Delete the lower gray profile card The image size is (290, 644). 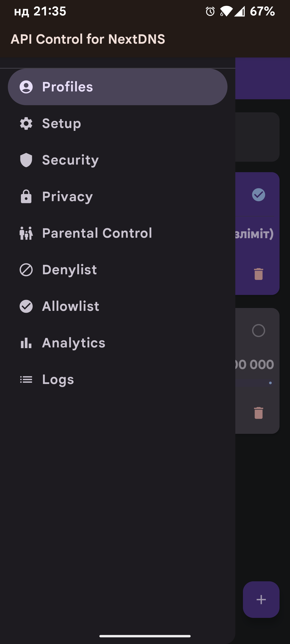258,413
